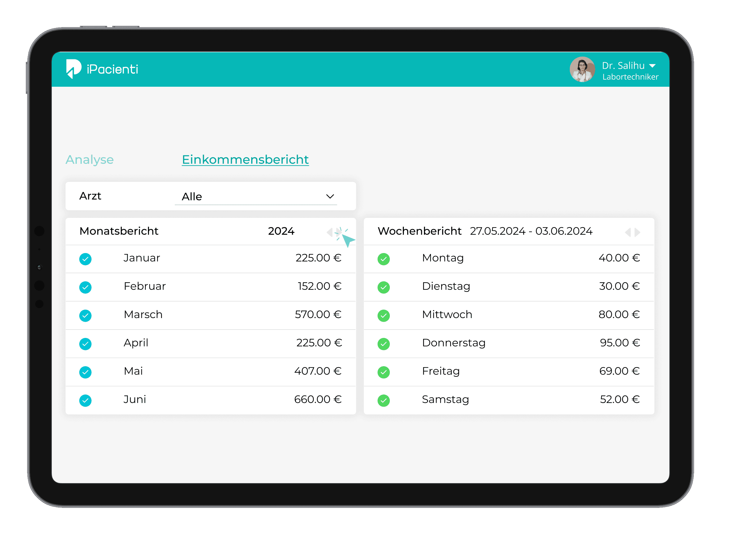Switch to the Analyse tab
The width and height of the screenshot is (756, 535).
[90, 159]
